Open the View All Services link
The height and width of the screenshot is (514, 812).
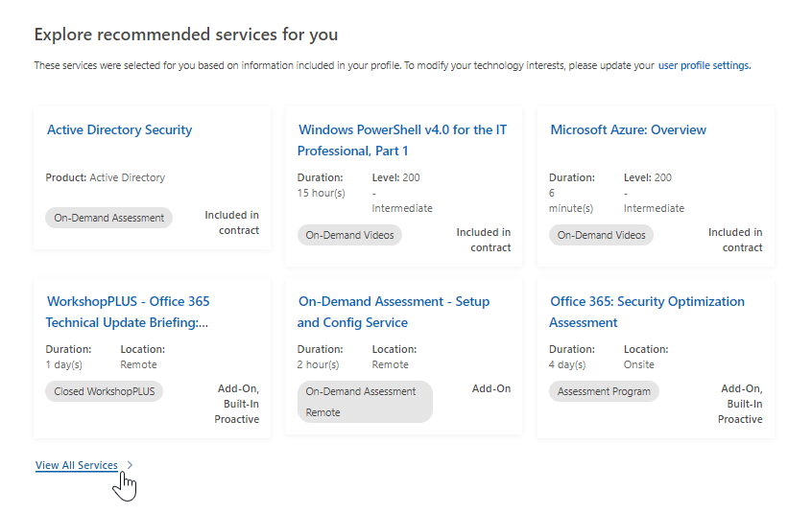pos(77,465)
